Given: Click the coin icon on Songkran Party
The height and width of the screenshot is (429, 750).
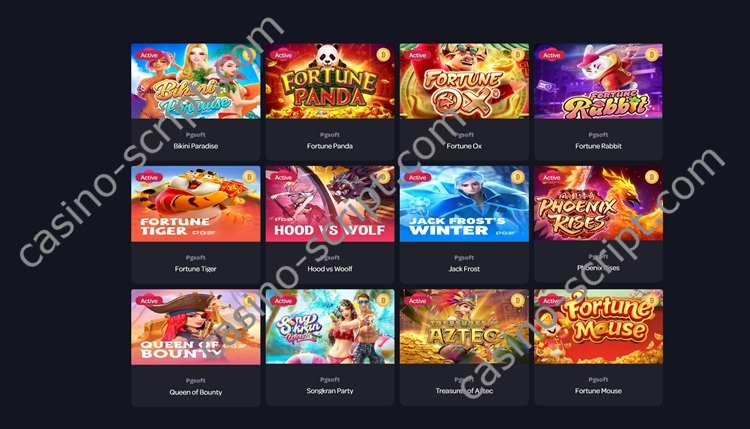Looking at the screenshot, I should 383,300.
